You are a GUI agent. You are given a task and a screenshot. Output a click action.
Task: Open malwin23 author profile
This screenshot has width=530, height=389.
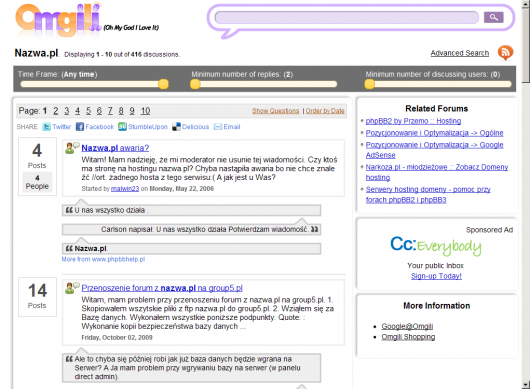pyautogui.click(x=125, y=189)
